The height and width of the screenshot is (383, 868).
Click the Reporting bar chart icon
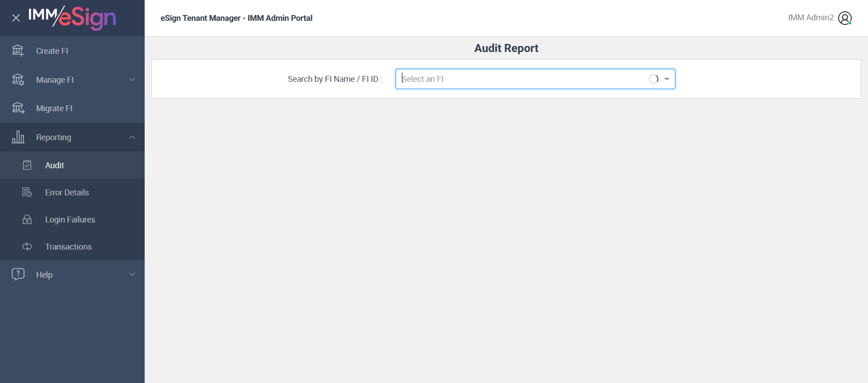tap(18, 137)
